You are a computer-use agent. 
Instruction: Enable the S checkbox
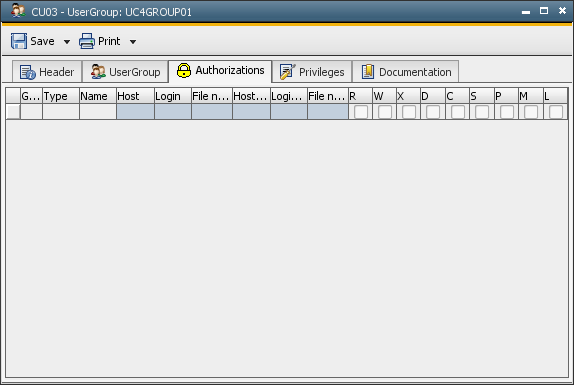[482, 112]
